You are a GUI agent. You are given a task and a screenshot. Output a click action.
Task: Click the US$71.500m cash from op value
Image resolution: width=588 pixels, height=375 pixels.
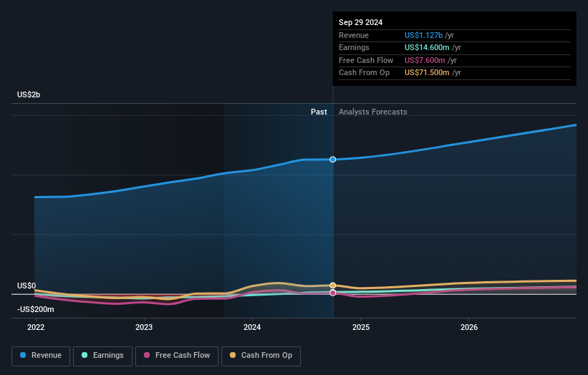(427, 73)
